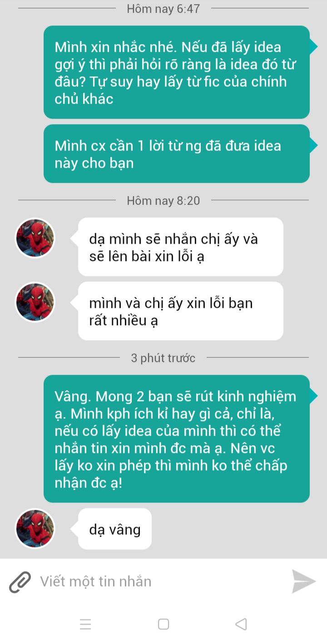
Task: Send message with paper plane icon
Action: tap(303, 581)
